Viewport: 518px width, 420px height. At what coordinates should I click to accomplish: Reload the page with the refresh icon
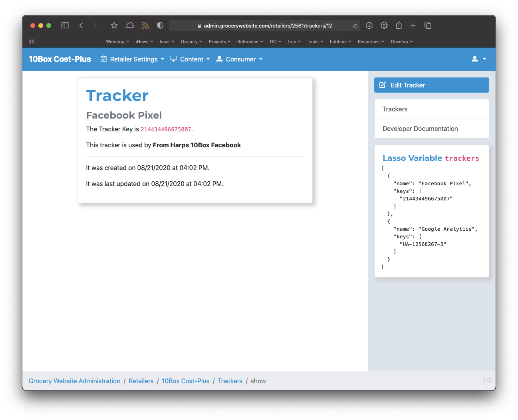tap(355, 26)
